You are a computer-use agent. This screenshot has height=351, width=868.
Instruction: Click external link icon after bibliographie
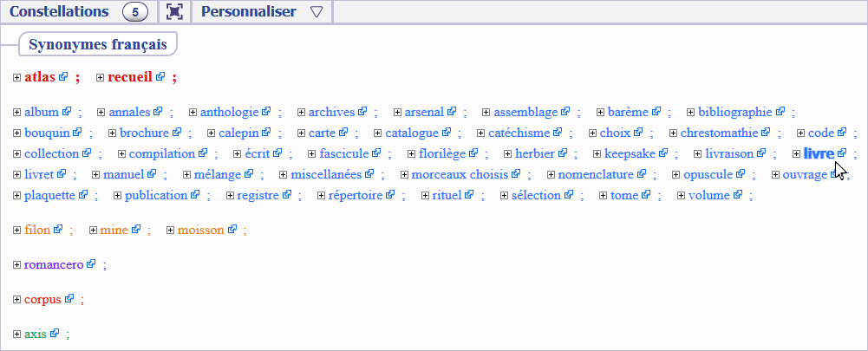[x=780, y=112]
